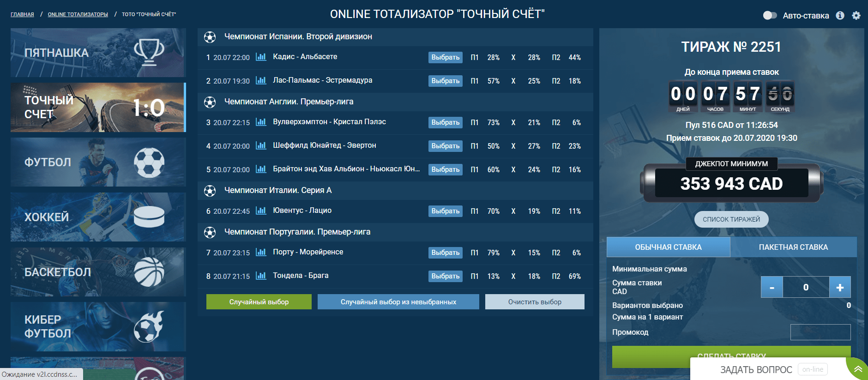This screenshot has width=868, height=380.
Task: Open the ХОККЕЙ category banner
Action: click(98, 217)
